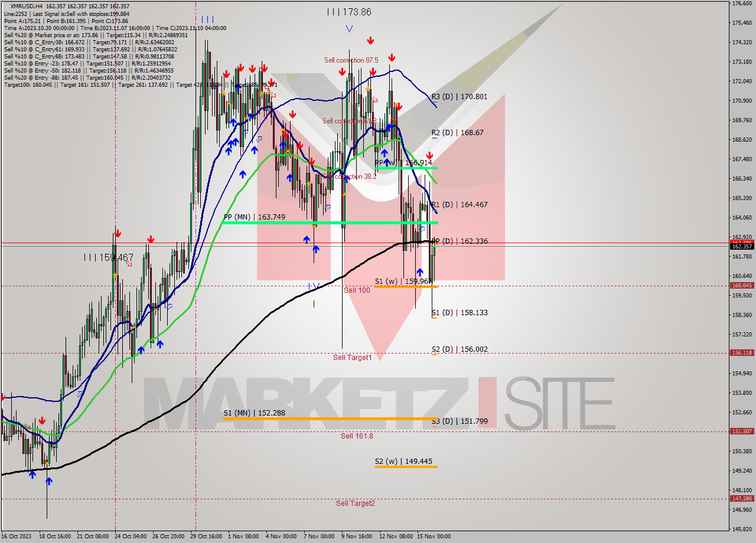This screenshot has width=756, height=543.
Task: Select the 'Sell correction 87.5' label
Action: [351, 60]
